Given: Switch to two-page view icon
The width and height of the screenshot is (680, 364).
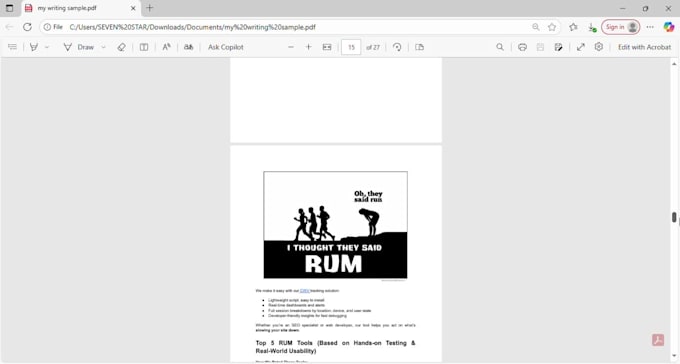Looking at the screenshot, I should [x=419, y=47].
